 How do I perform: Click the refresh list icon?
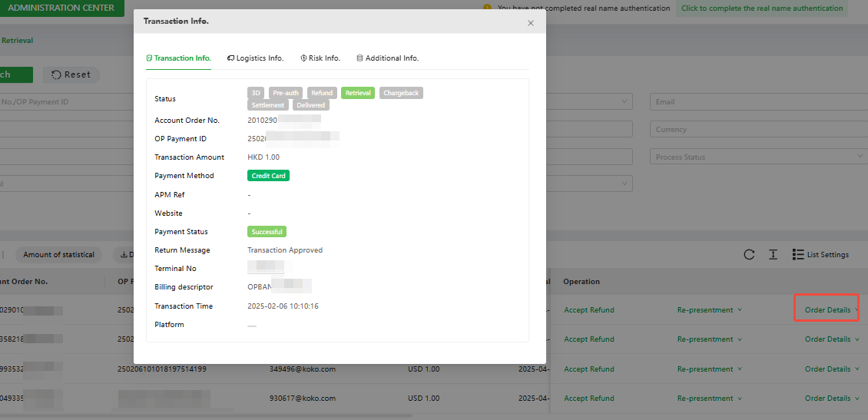point(749,255)
